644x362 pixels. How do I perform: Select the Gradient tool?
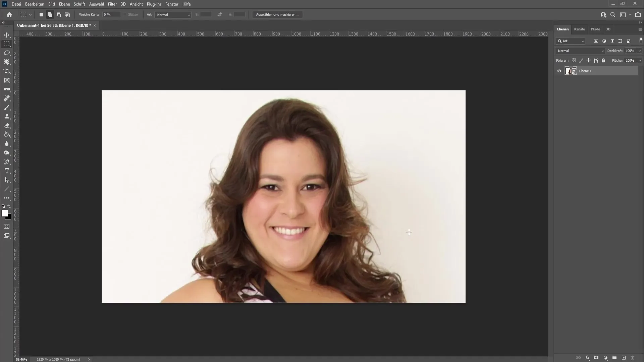click(x=7, y=135)
